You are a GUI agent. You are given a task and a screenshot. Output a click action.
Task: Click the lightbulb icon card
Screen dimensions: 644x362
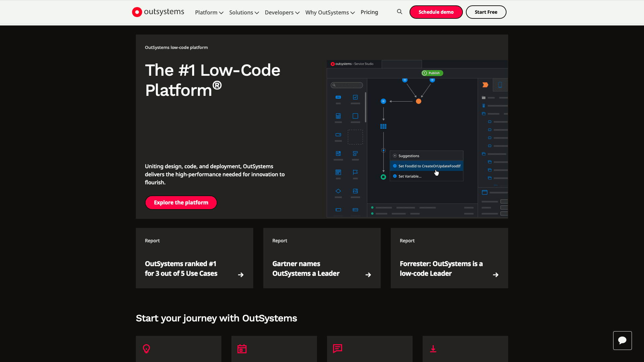(178, 349)
